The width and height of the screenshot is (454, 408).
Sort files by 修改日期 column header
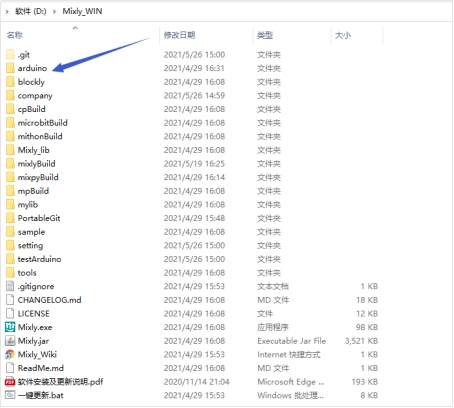coord(179,35)
